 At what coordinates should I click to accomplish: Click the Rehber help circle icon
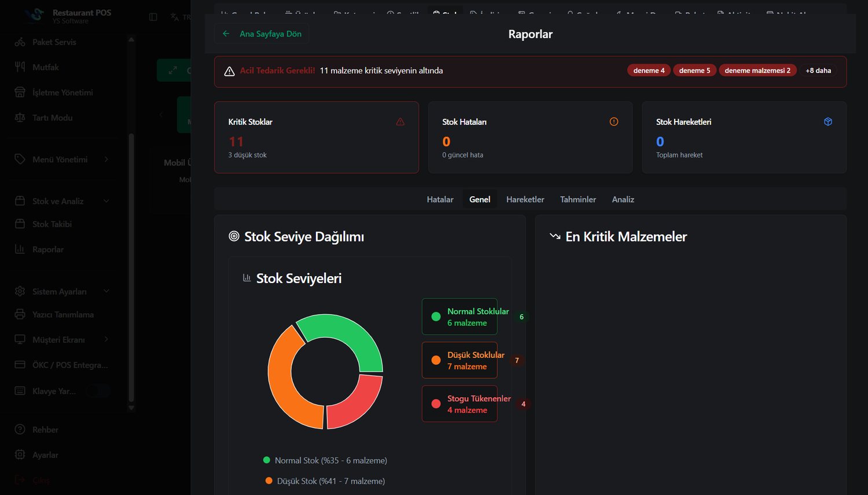coord(20,430)
